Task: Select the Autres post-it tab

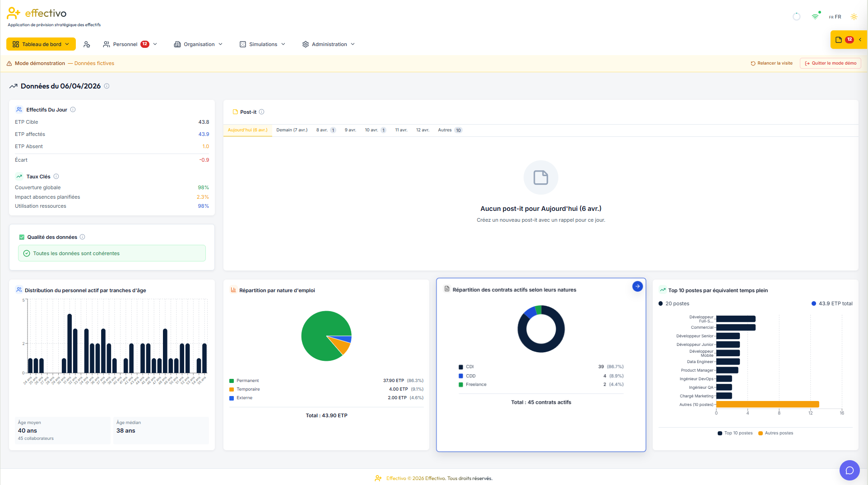Action: 450,130
